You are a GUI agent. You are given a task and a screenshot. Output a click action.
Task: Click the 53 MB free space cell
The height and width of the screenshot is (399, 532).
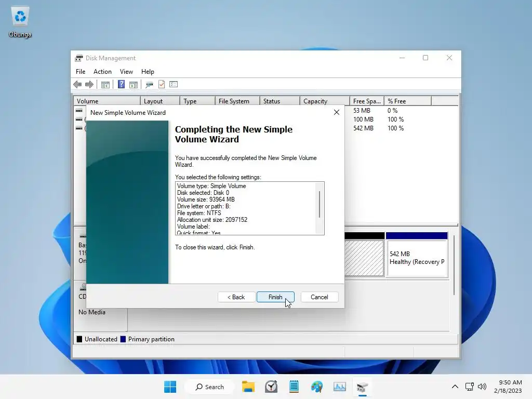(362, 111)
